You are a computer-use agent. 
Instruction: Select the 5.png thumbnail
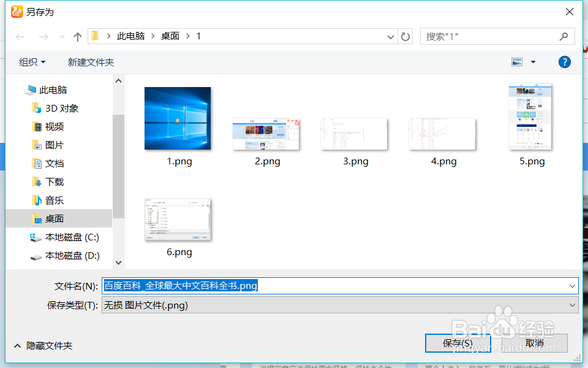click(x=530, y=117)
